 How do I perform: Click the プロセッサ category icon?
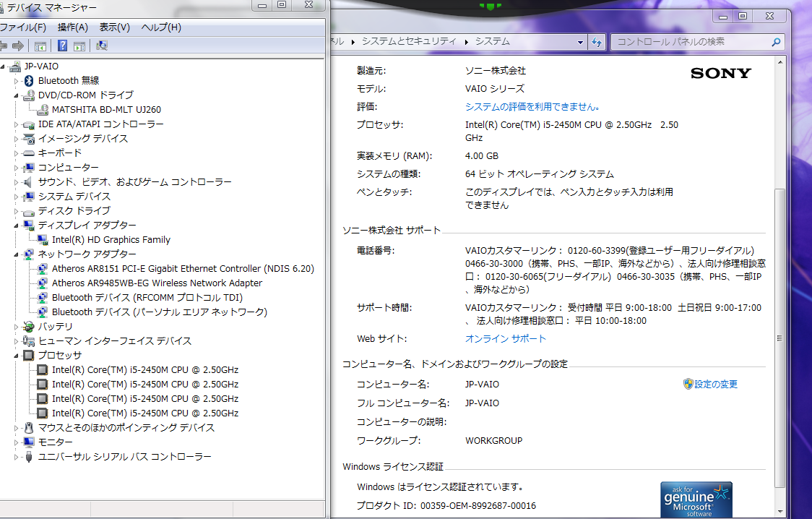coord(29,356)
